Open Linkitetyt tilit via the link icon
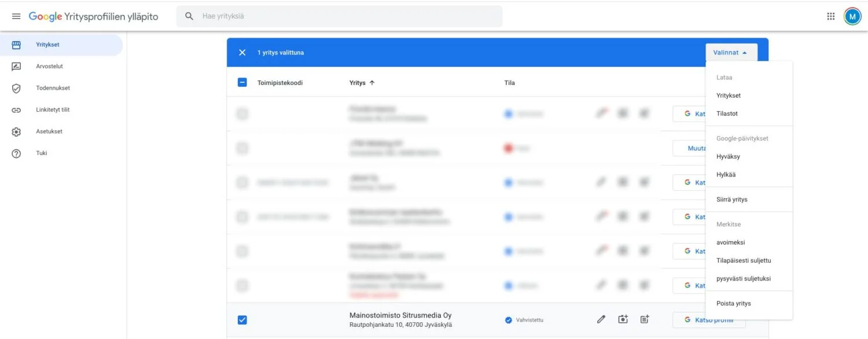 coord(16,109)
